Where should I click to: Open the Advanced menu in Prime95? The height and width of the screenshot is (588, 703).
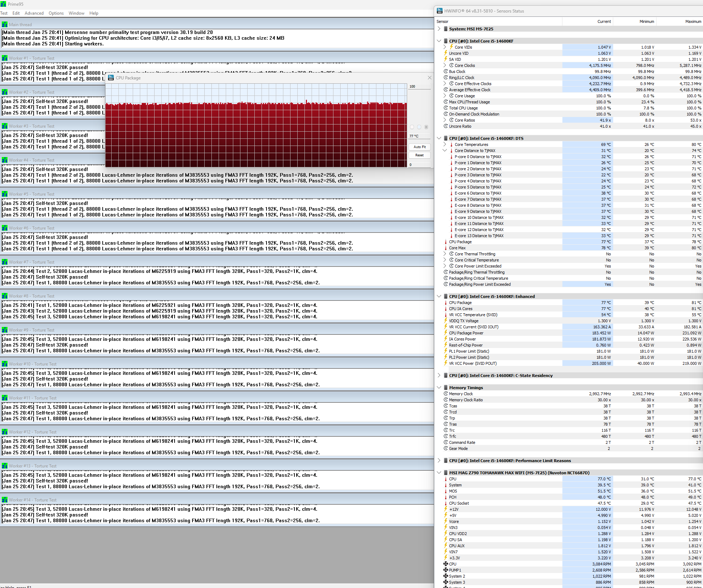tap(34, 13)
